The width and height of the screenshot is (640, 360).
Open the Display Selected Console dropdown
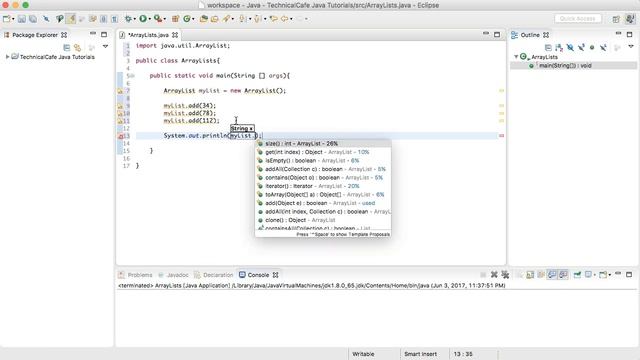(595, 275)
